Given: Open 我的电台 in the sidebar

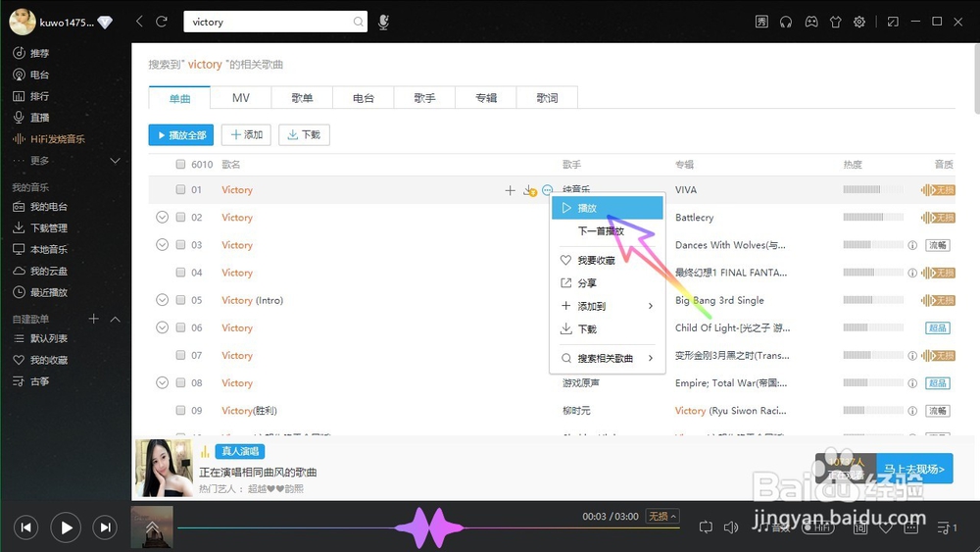Looking at the screenshot, I should click(40, 206).
